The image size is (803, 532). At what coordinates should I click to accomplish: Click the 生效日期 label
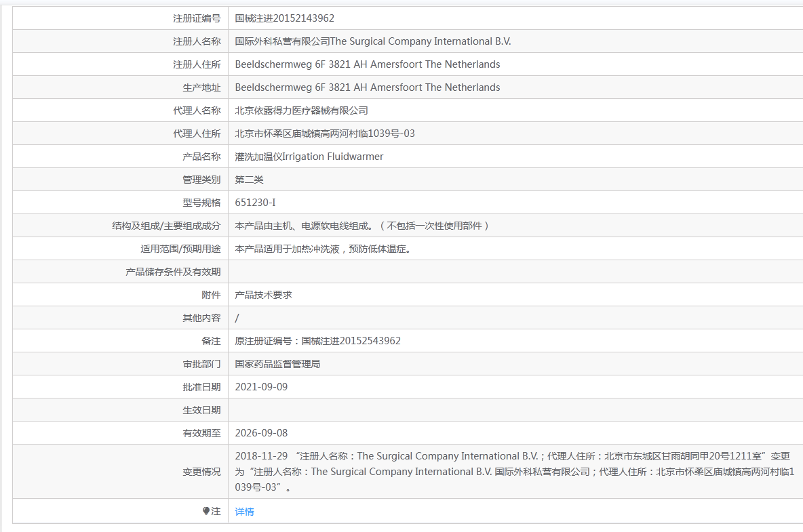202,410
